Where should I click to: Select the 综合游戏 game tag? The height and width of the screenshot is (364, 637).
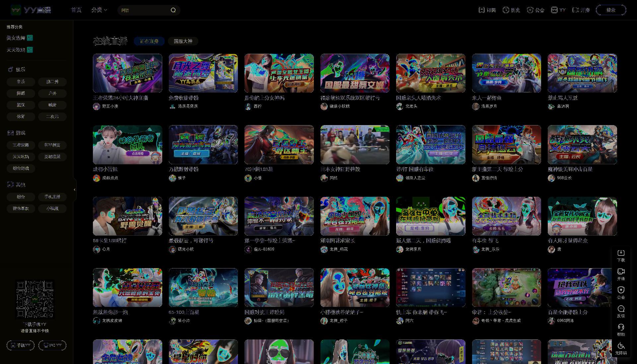tap(21, 168)
